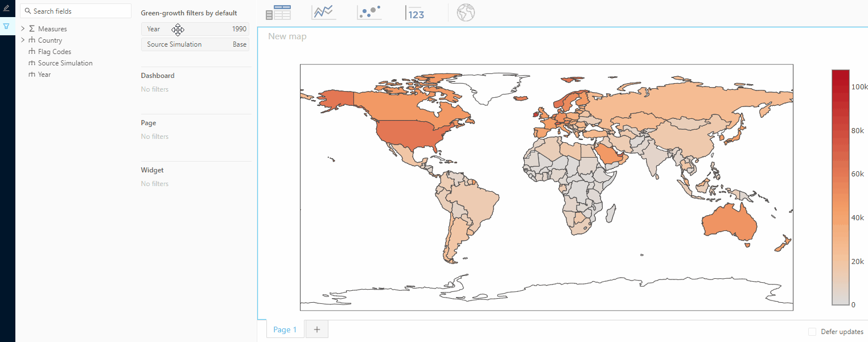Screen dimensions: 868x342
Task: Open the Year 1990 default filter
Action: pyautogui.click(x=195, y=29)
